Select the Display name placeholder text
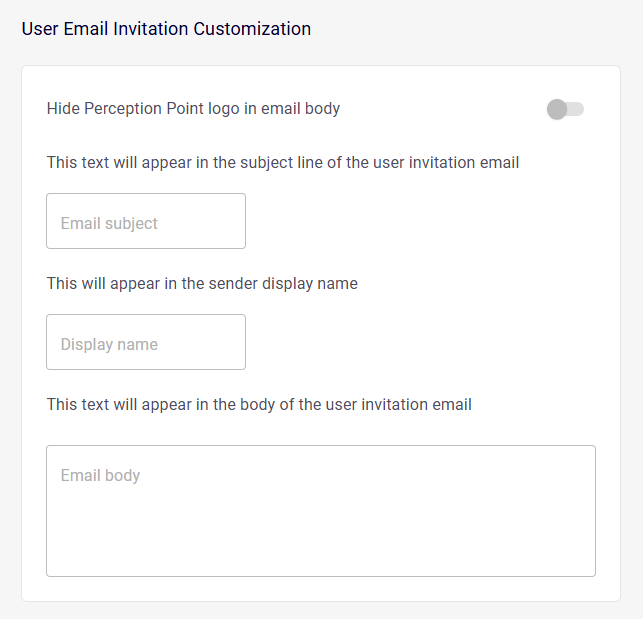 pos(109,344)
